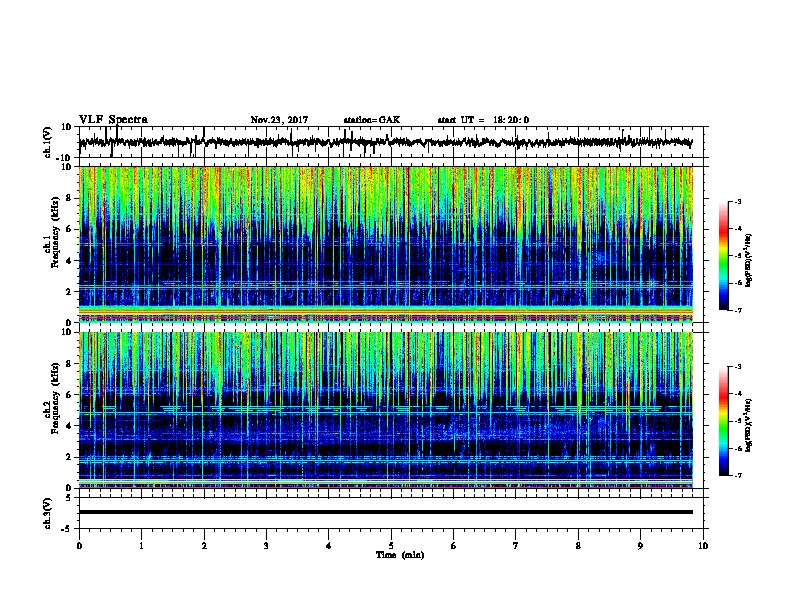Click the "start UT = 18:20:0" header text
The width and height of the screenshot is (792, 612).
pyautogui.click(x=483, y=120)
